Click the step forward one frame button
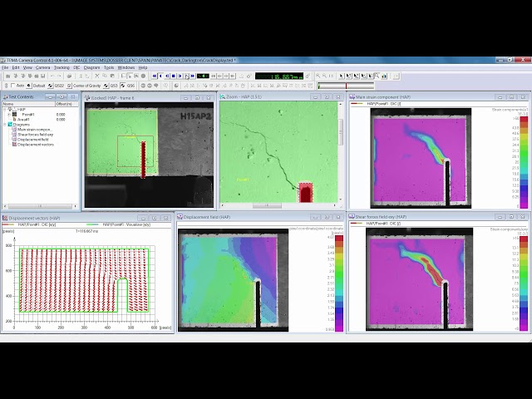Screen dimensions: 532x399 point(186,76)
